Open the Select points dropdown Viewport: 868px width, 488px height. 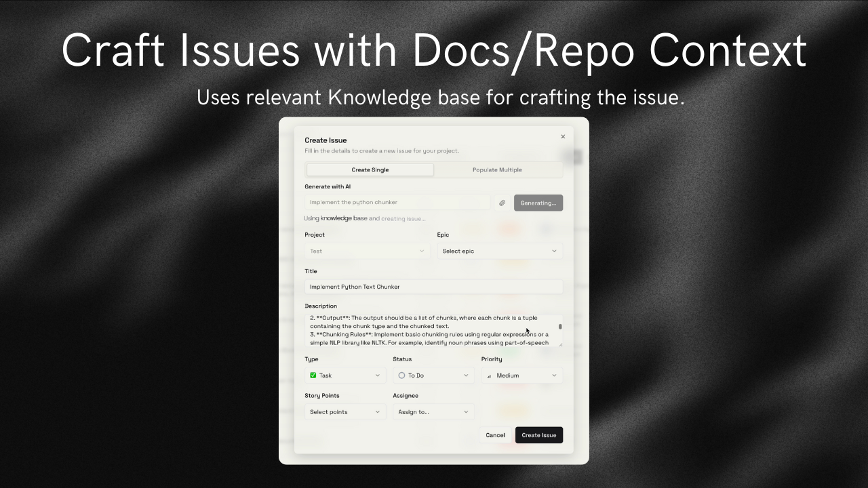(x=345, y=411)
